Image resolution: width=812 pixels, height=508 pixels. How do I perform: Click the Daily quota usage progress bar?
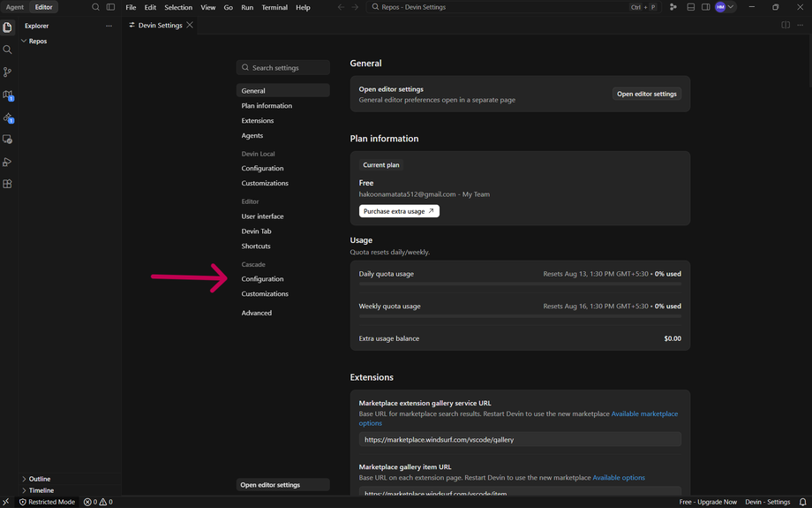coord(520,284)
